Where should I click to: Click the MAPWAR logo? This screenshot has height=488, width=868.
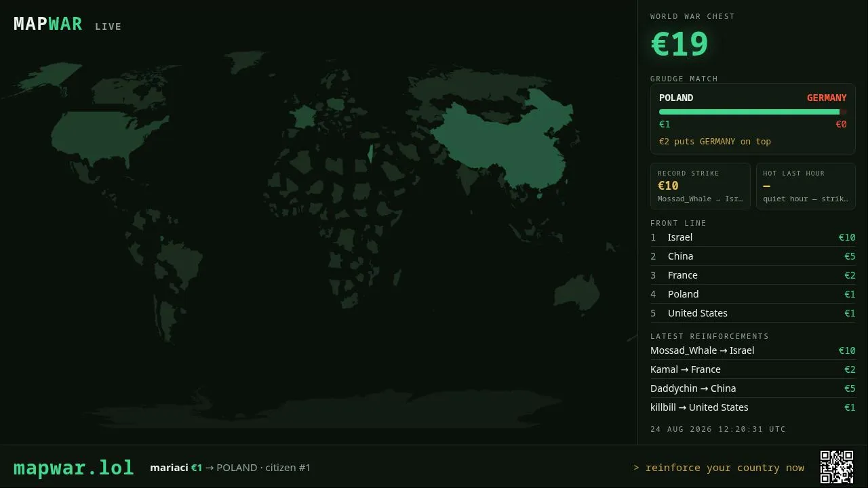pyautogui.click(x=47, y=24)
